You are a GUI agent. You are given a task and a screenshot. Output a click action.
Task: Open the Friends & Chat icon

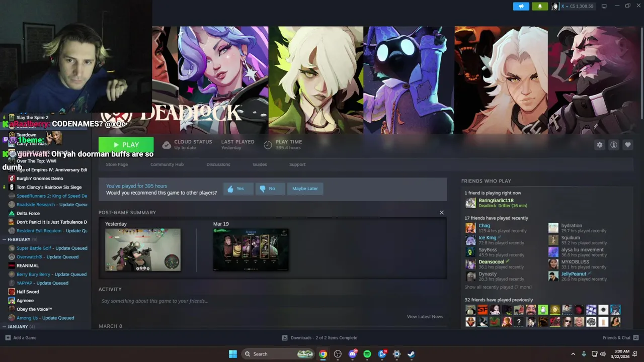636,337
